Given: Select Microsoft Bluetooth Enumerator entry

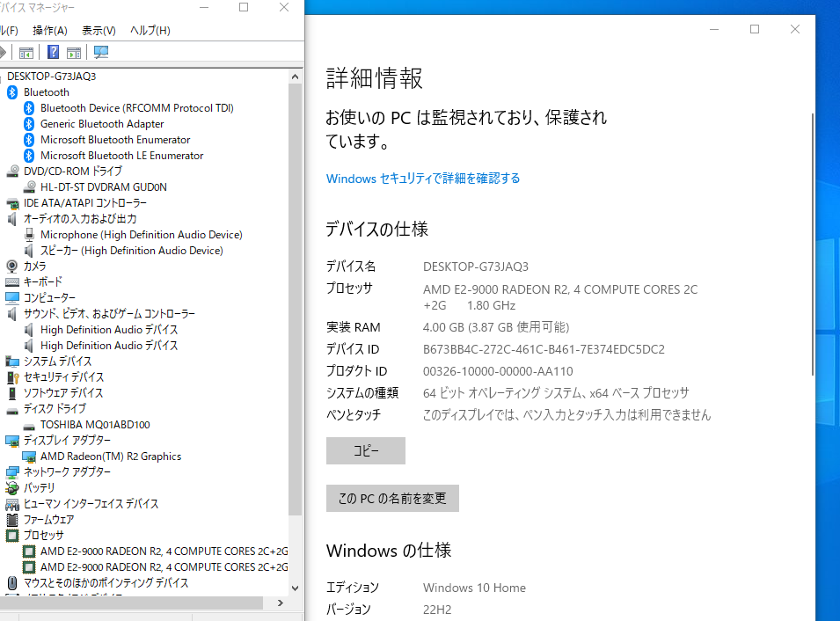Looking at the screenshot, I should [x=115, y=140].
